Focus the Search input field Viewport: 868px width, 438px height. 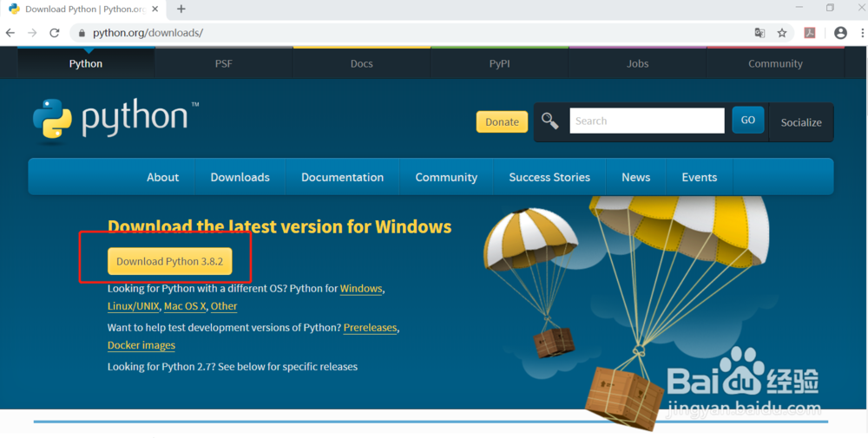(x=647, y=121)
